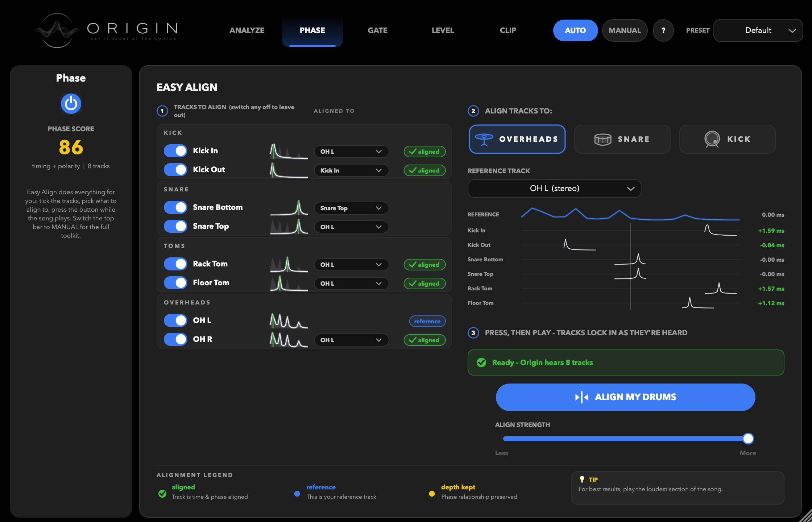812x522 pixels.
Task: Click the OH L waveform thumbnail
Action: pyautogui.click(x=289, y=321)
